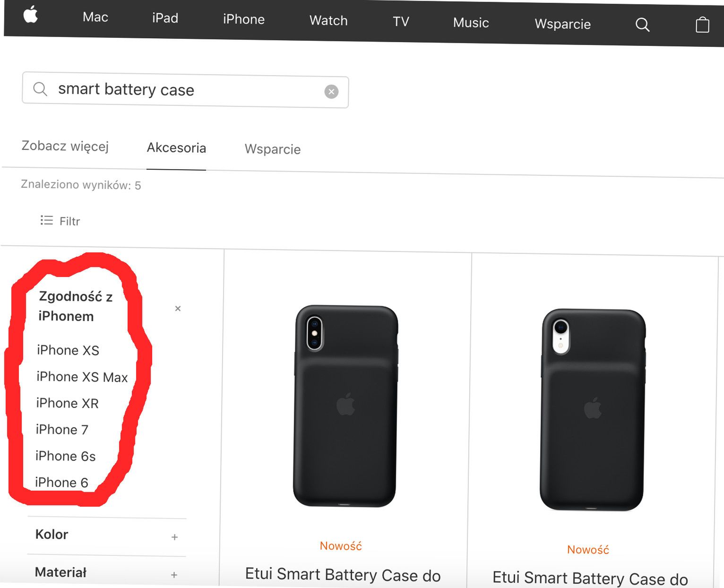Click the smart battery case search field
Screen dimensions: 724x588
[184, 90]
